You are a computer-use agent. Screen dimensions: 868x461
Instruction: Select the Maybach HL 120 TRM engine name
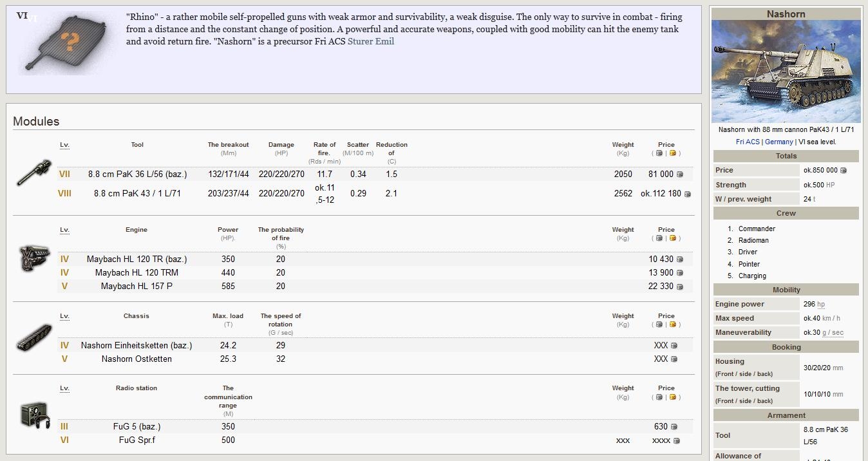[x=137, y=273]
